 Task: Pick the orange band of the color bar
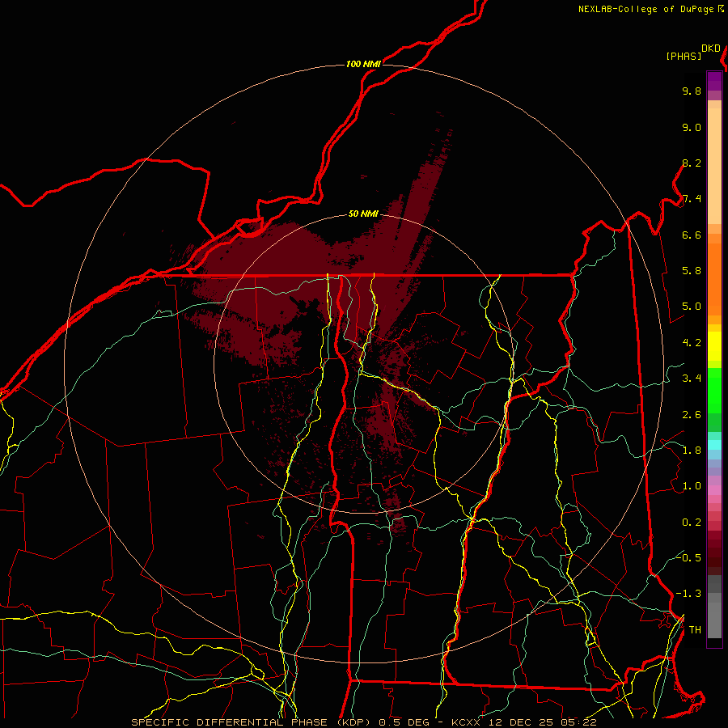(714, 279)
